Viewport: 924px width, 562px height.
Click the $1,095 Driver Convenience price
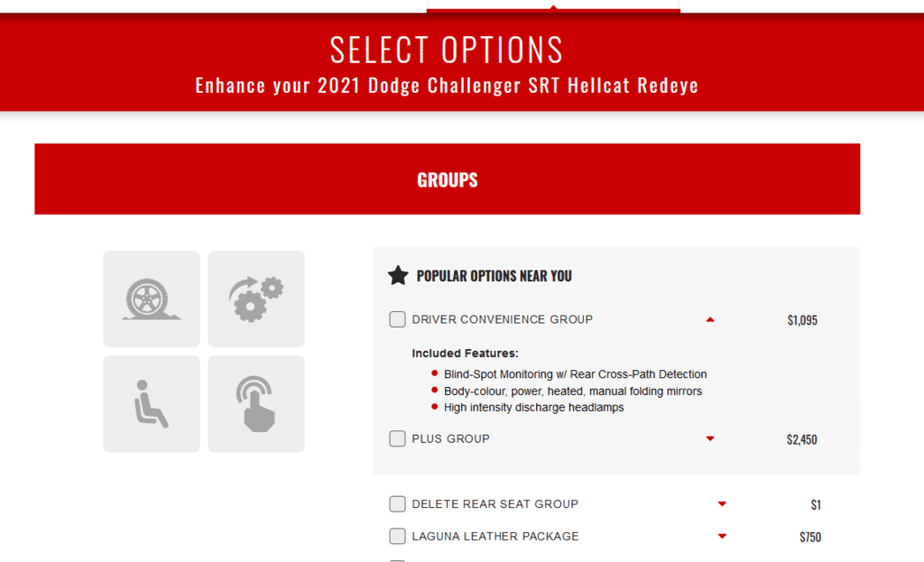[802, 320]
